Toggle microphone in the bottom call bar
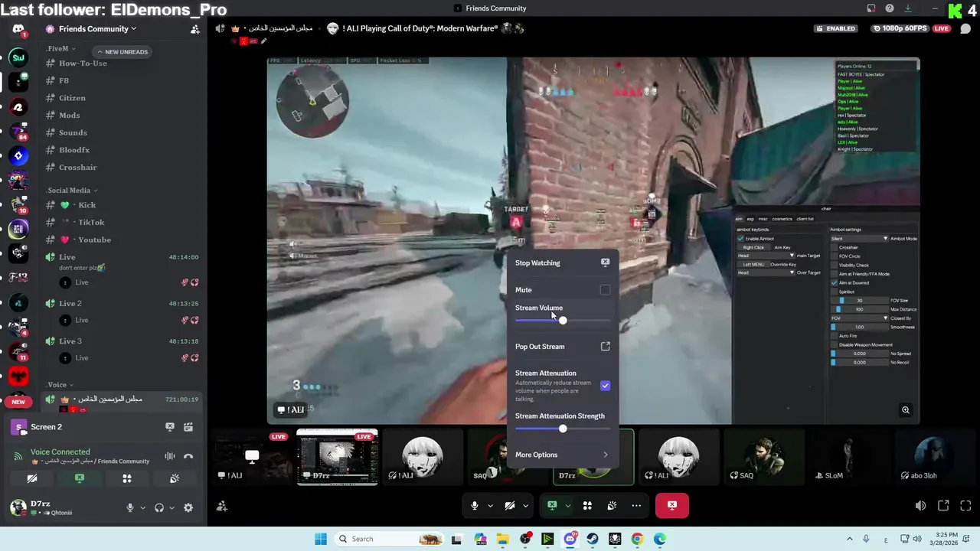The image size is (980, 551). tap(475, 506)
